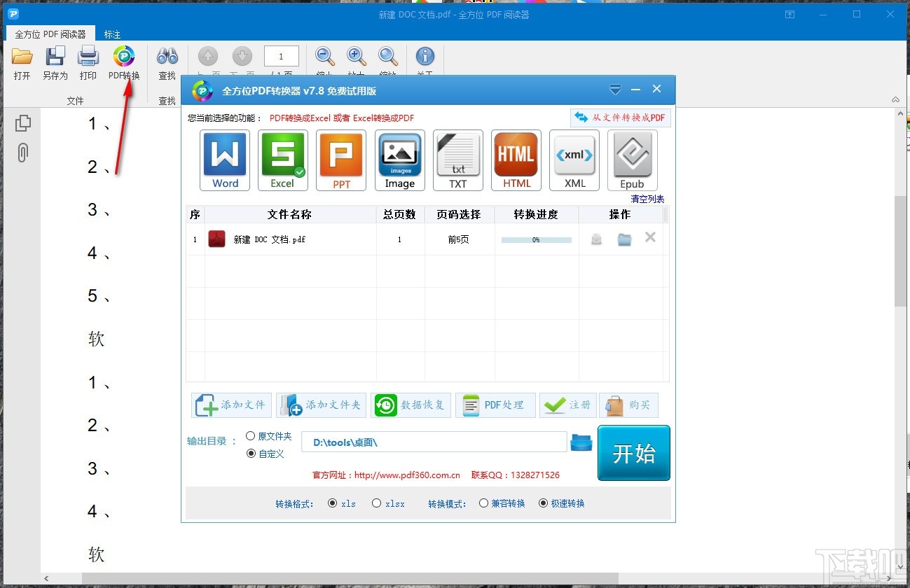Select the 自定义 output option
Image resolution: width=910 pixels, height=588 pixels.
coord(265,454)
